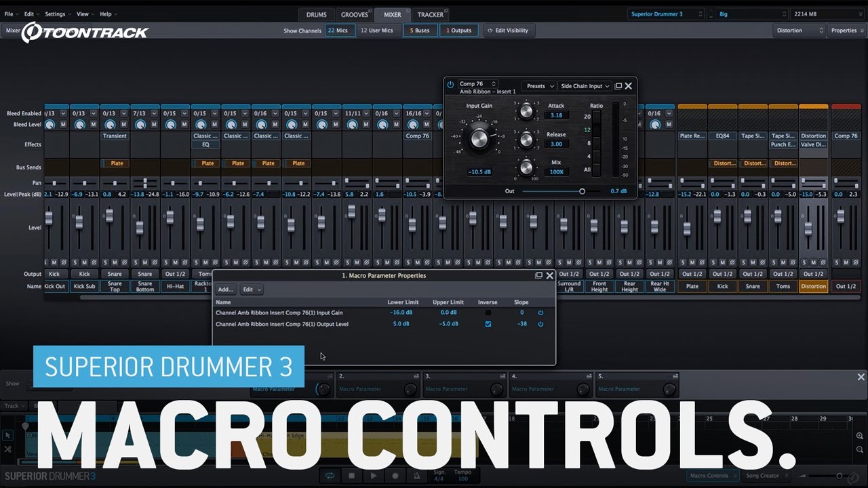Click the stop button in the transport
Viewport: 868px width, 488px height.
tap(351, 476)
